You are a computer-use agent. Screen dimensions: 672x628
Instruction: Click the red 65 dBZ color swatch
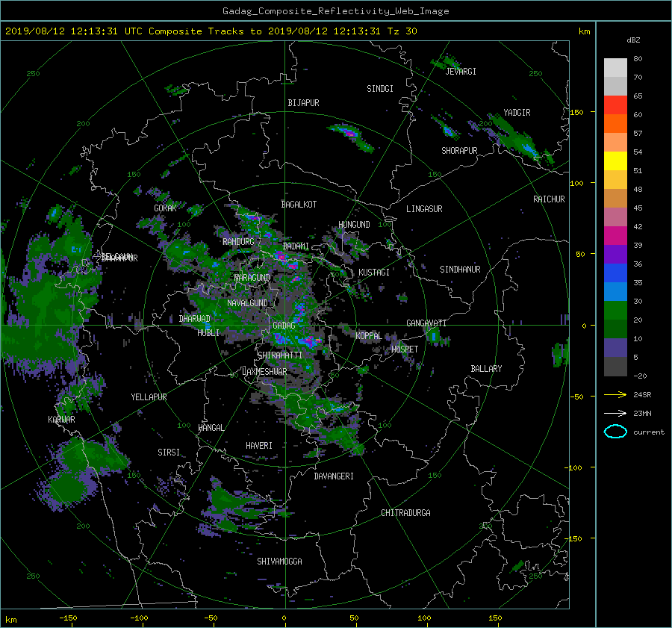pos(615,105)
